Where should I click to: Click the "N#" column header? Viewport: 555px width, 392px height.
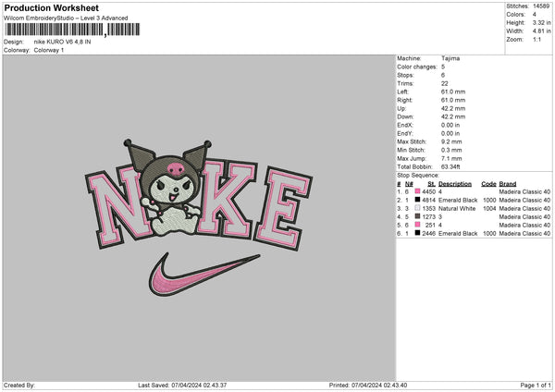pyautogui.click(x=409, y=184)
